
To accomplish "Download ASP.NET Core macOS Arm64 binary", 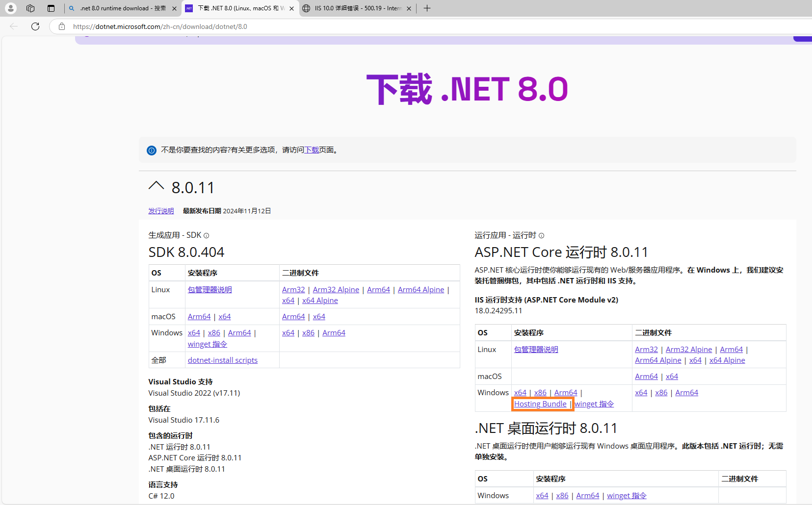I will [x=646, y=377].
